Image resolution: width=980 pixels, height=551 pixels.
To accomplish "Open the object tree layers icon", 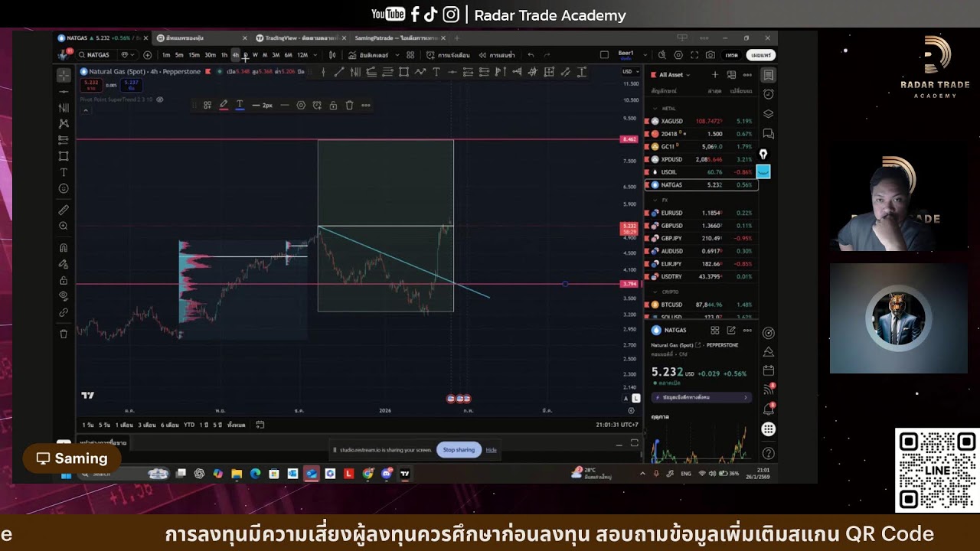I will tap(769, 114).
